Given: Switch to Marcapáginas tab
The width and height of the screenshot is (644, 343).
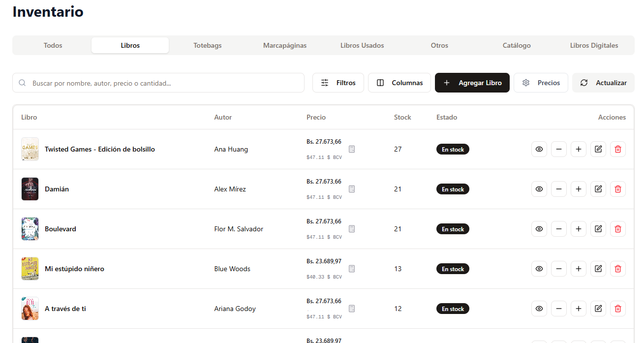Looking at the screenshot, I should (x=285, y=45).
